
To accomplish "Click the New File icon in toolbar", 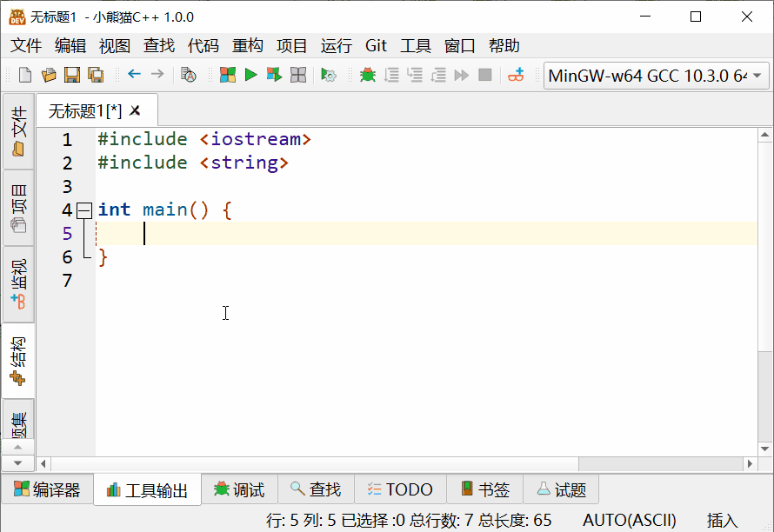I will point(25,76).
